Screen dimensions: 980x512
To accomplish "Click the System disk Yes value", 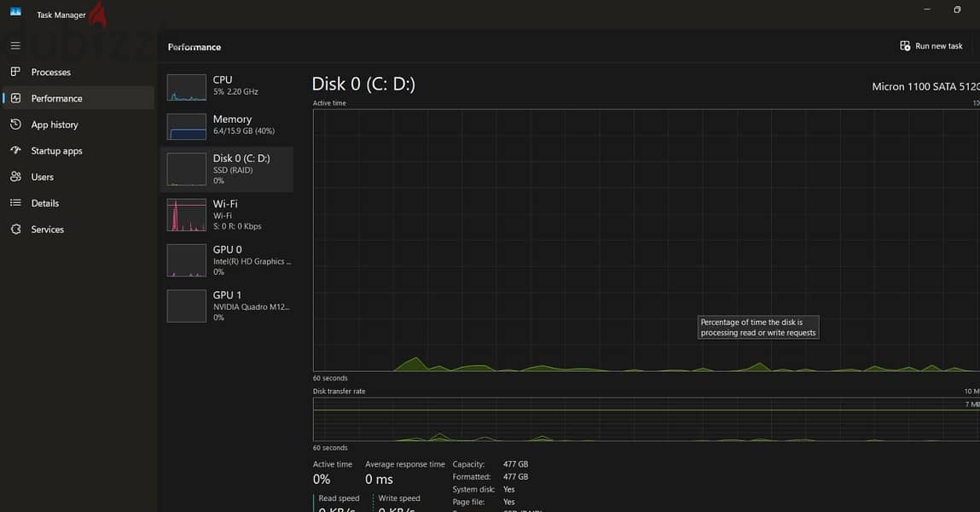I will coord(508,490).
